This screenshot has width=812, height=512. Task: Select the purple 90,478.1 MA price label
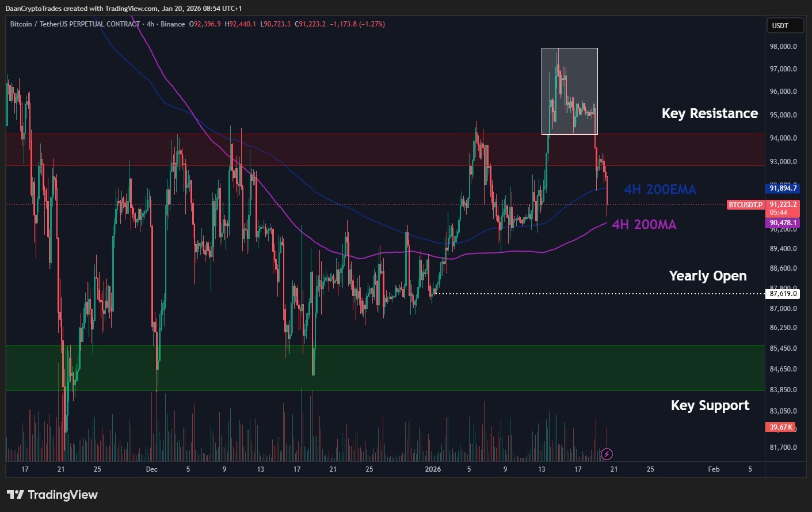(x=783, y=223)
